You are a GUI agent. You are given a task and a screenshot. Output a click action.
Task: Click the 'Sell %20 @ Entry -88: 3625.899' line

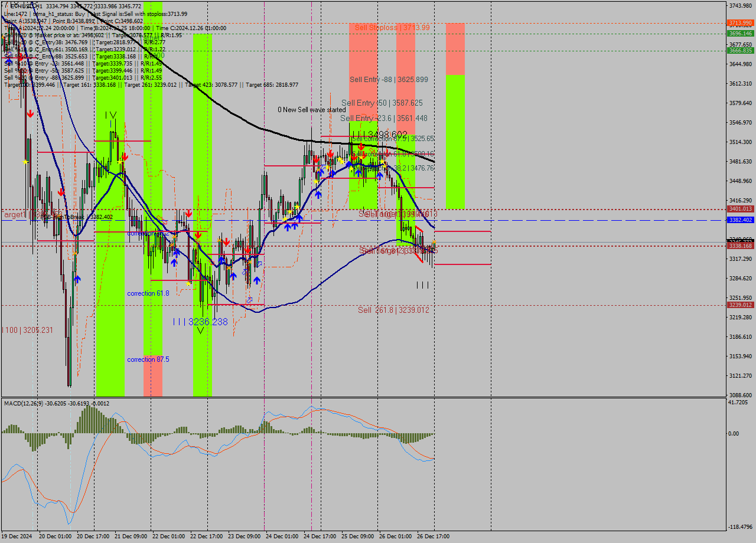click(x=83, y=77)
